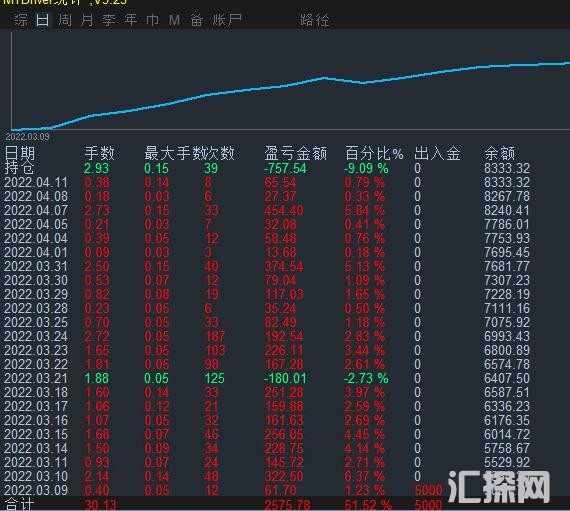The height and width of the screenshot is (511, 570).
Task: Open the 季 quarterly tab
Action: 109,20
